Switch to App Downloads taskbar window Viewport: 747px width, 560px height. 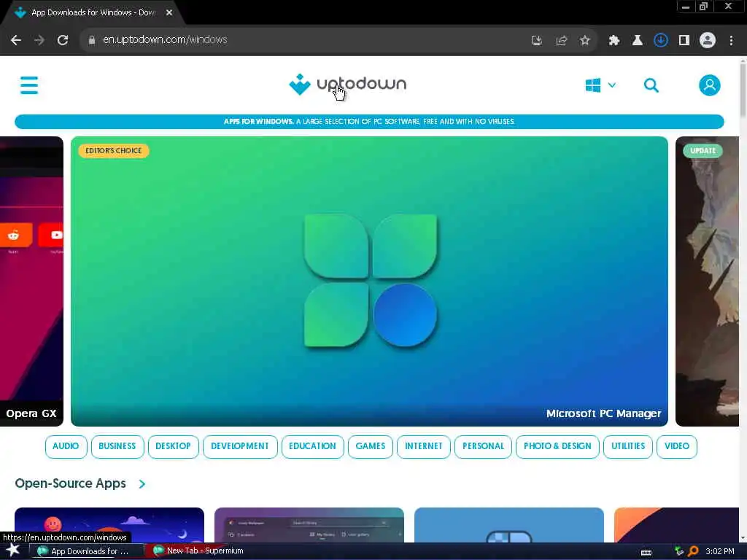tap(86, 551)
